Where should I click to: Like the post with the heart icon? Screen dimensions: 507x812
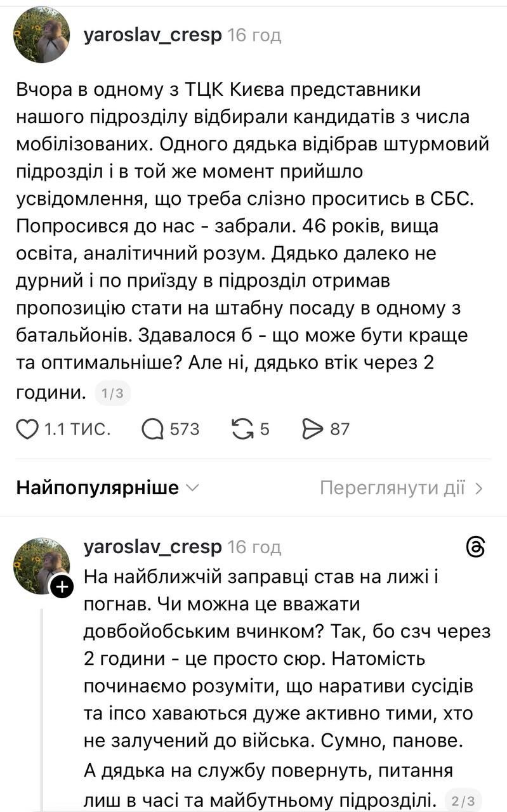click(x=27, y=429)
